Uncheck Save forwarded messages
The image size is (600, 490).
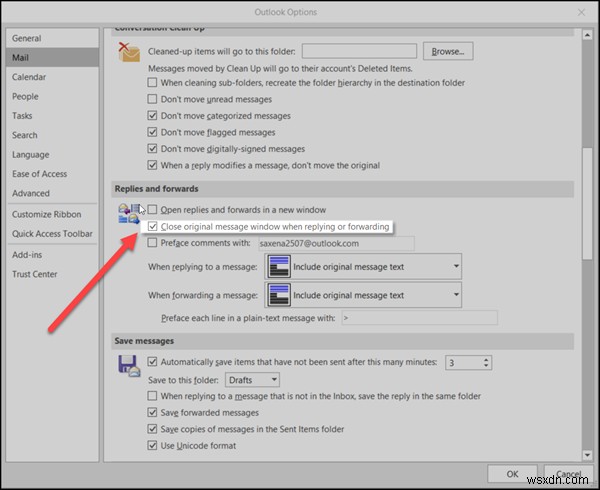[152, 412]
